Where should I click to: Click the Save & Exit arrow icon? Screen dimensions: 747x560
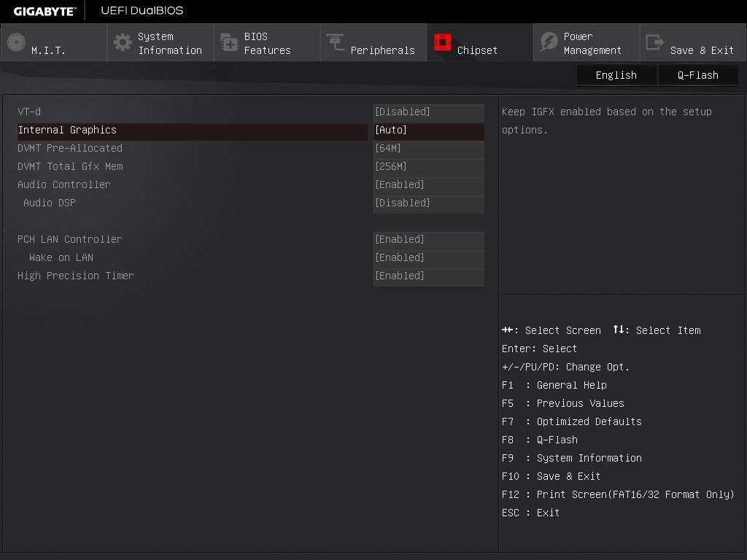655,43
